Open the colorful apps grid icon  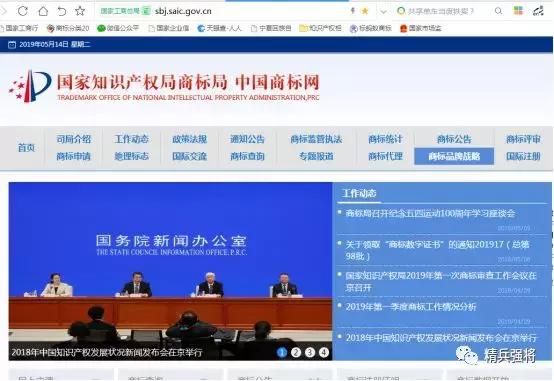518,11
